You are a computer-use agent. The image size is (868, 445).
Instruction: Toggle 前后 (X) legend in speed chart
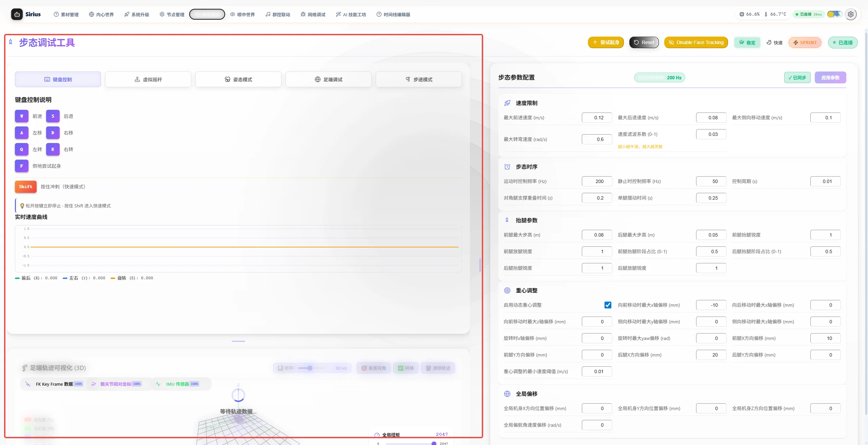pos(36,278)
